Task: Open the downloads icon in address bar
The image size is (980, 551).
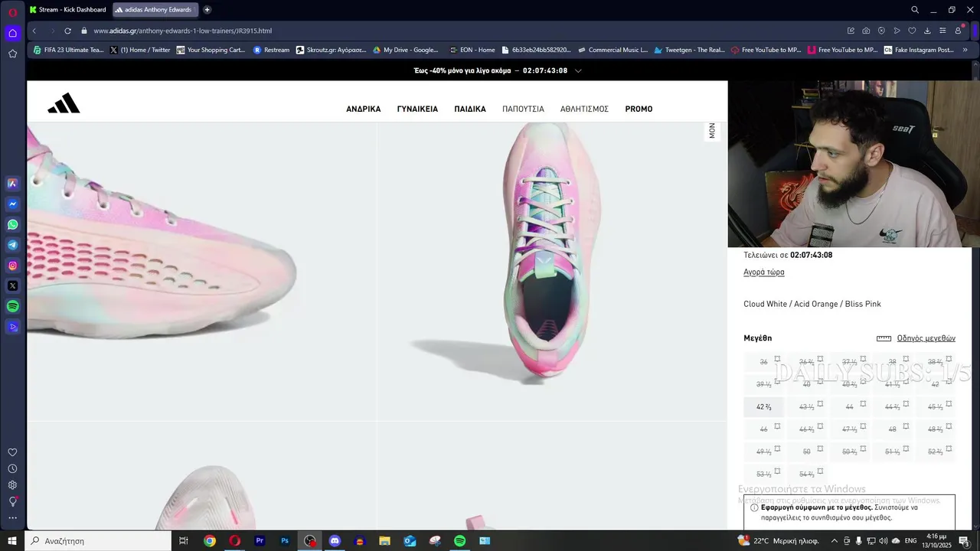Action: (927, 31)
